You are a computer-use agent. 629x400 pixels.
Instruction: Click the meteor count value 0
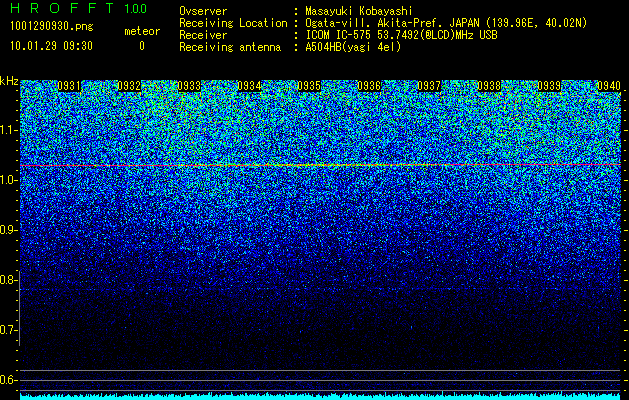click(x=142, y=46)
